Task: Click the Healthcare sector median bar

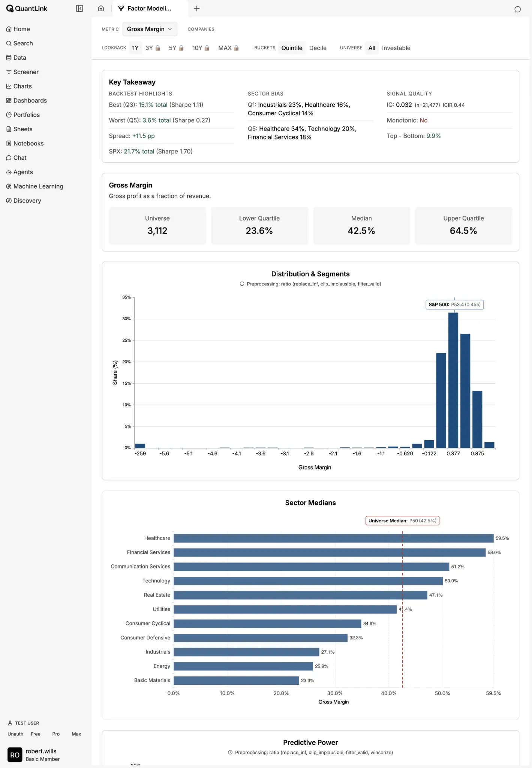Action: (334, 538)
